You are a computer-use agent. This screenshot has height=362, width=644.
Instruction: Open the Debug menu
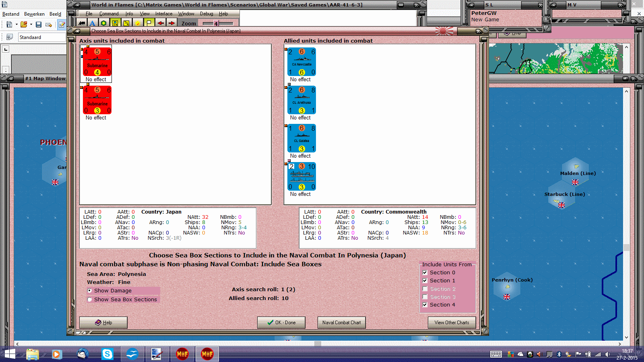point(206,14)
